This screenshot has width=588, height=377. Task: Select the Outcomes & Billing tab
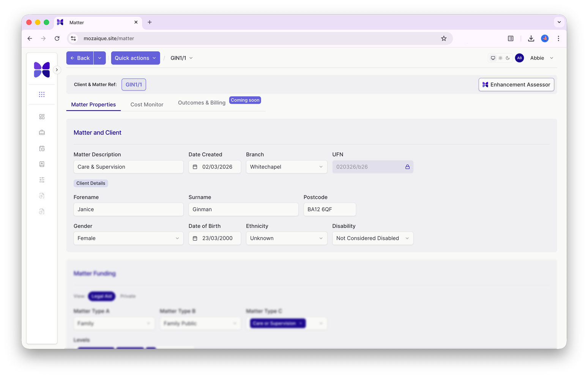tap(202, 103)
